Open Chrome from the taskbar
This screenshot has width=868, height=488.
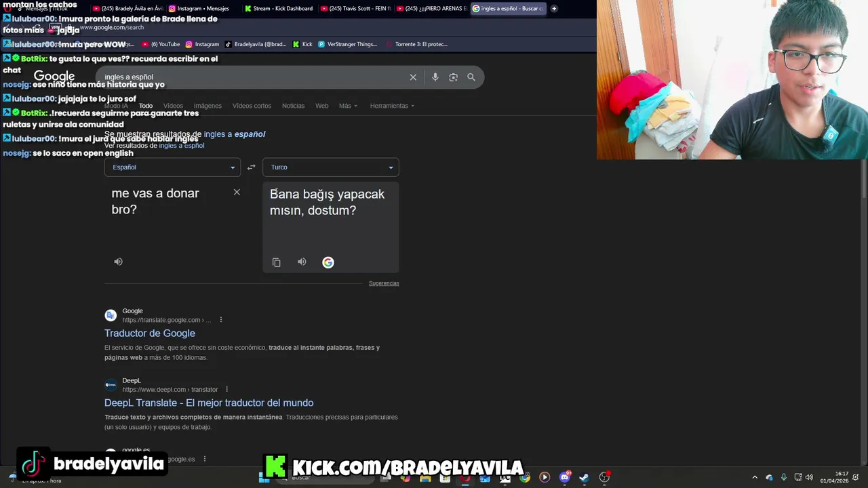(525, 477)
